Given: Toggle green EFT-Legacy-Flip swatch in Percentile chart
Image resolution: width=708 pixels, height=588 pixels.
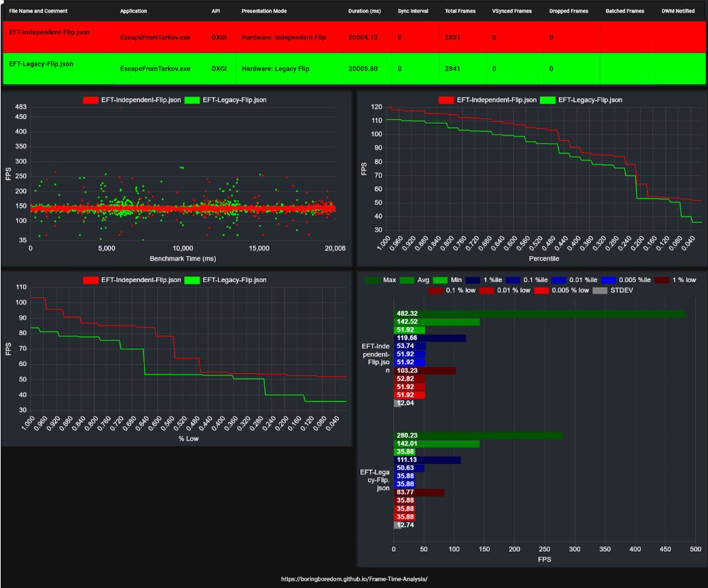Looking at the screenshot, I should (x=548, y=100).
